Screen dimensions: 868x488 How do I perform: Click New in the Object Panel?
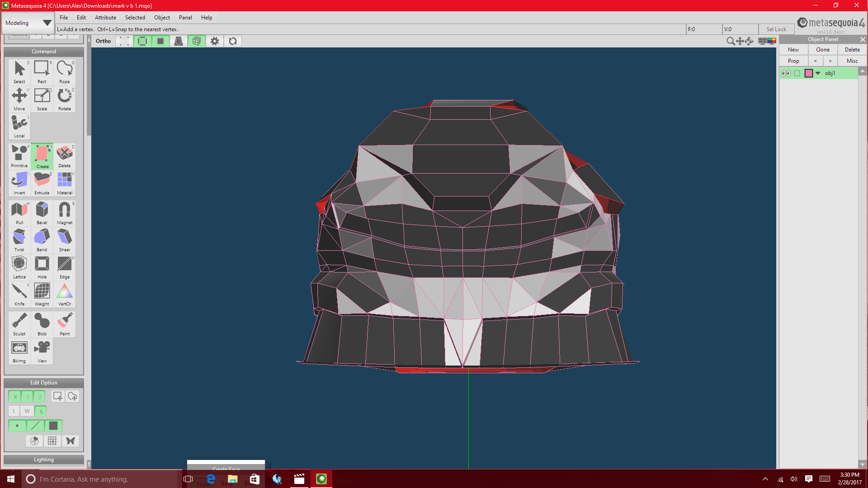pos(793,50)
